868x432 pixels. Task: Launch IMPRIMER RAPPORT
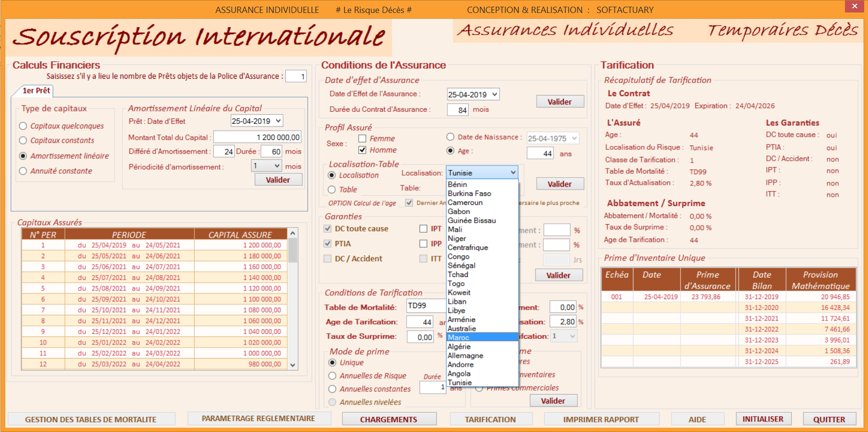(x=600, y=419)
